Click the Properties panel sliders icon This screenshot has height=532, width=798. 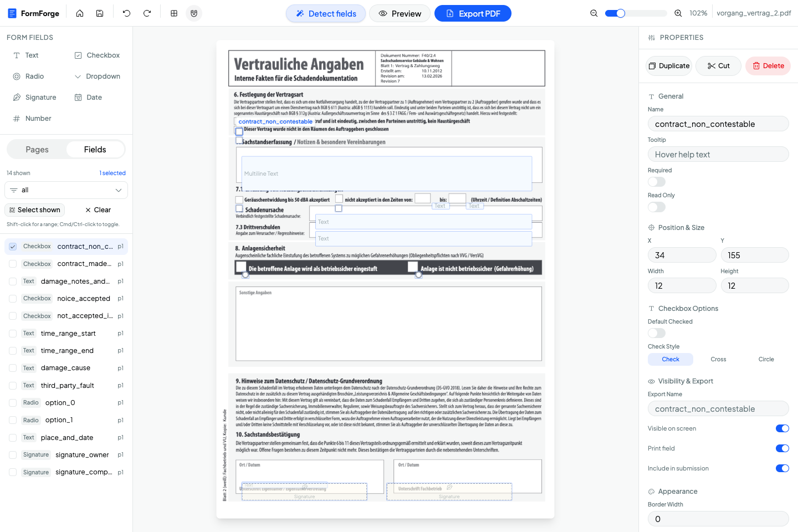point(652,38)
